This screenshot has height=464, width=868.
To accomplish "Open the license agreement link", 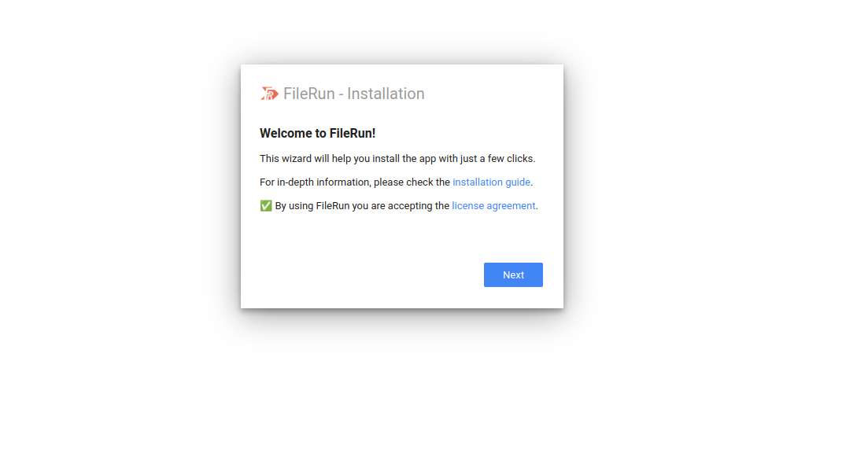I will pyautogui.click(x=493, y=206).
